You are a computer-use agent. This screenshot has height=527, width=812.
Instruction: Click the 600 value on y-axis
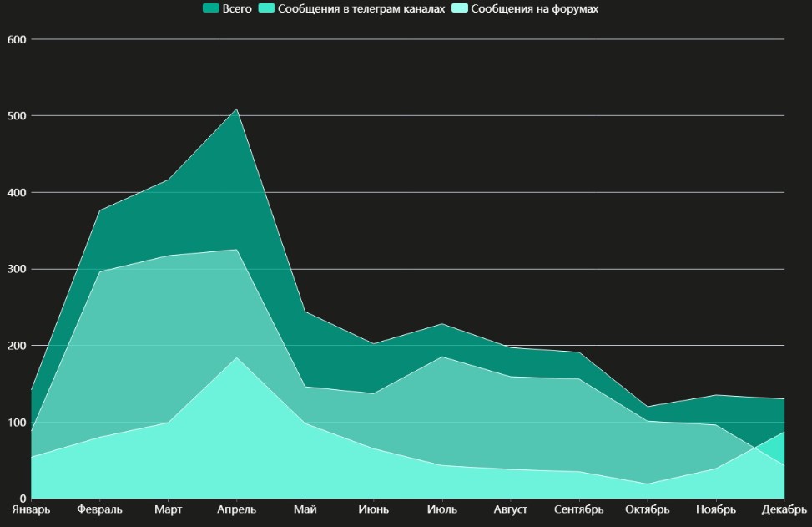click(x=17, y=39)
